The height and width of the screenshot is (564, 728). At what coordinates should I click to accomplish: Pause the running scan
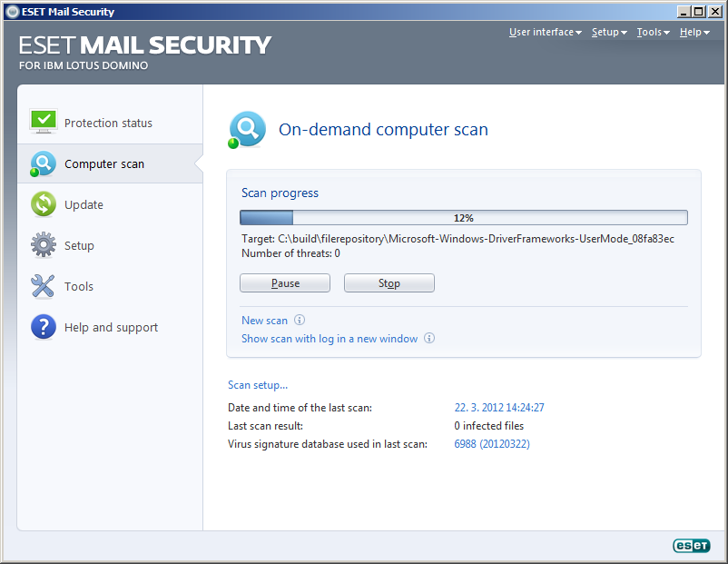(x=285, y=283)
